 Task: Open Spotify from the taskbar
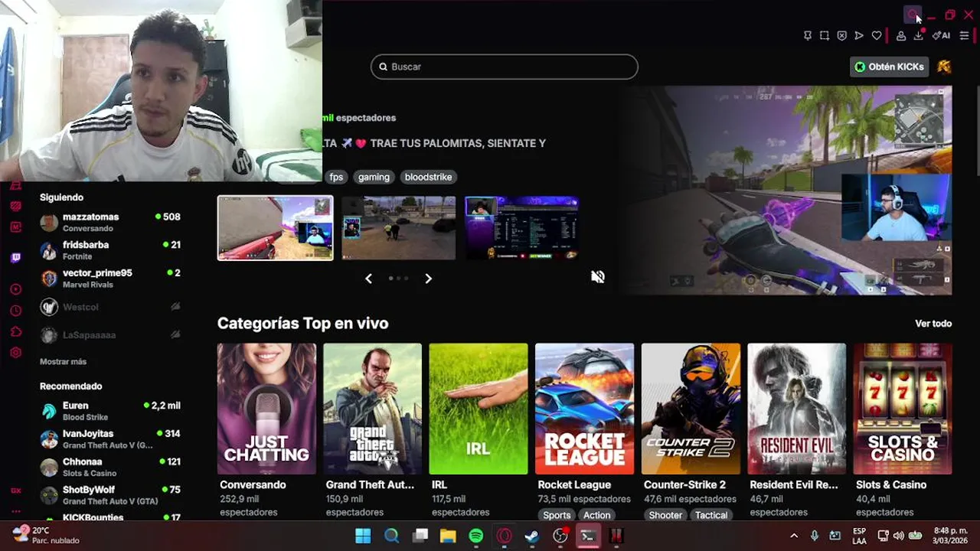[x=475, y=536]
